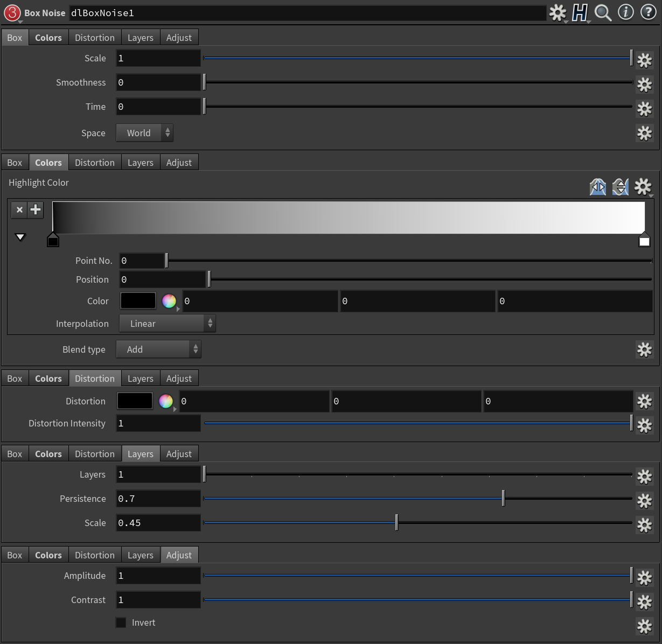The height and width of the screenshot is (644, 662).
Task: Click the Persistence slider handle
Action: [503, 499]
